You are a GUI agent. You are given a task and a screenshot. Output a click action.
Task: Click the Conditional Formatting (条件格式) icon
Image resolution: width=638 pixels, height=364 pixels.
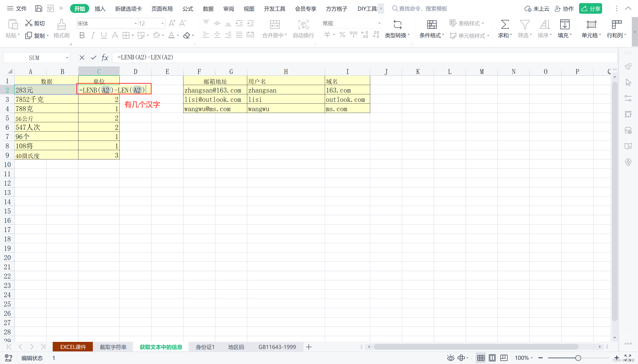tap(432, 25)
